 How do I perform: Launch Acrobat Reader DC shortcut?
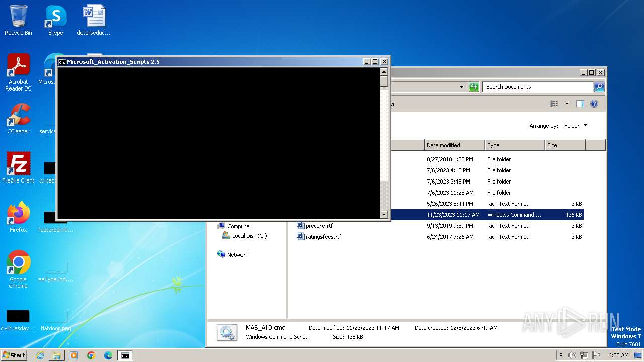pyautogui.click(x=18, y=72)
